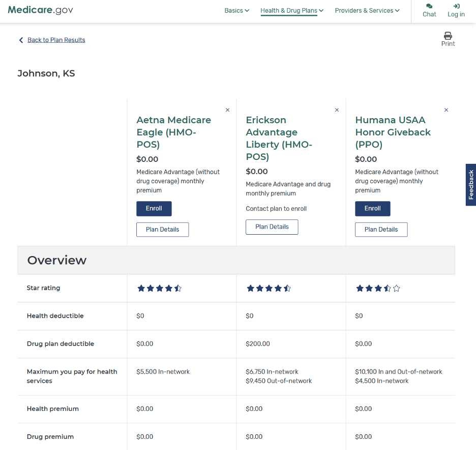Image resolution: width=476 pixels, height=450 pixels.
Task: Open Plan Details for Aetna Medicare Eagle
Action: (x=162, y=230)
